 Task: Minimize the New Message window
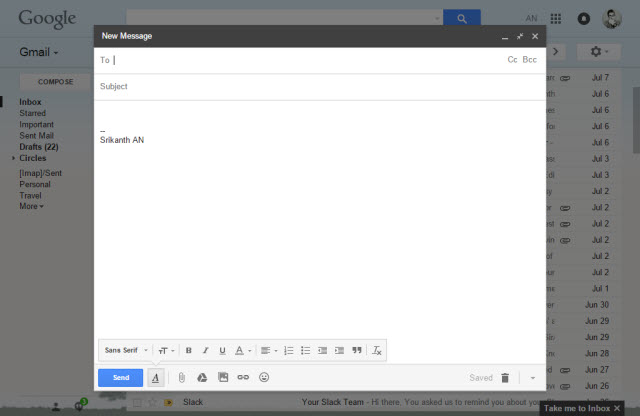(505, 37)
